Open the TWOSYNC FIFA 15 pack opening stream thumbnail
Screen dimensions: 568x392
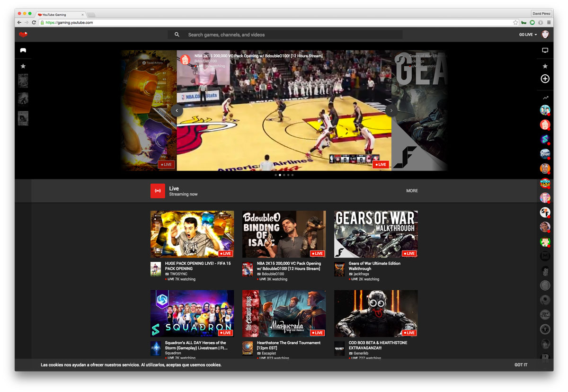point(192,233)
